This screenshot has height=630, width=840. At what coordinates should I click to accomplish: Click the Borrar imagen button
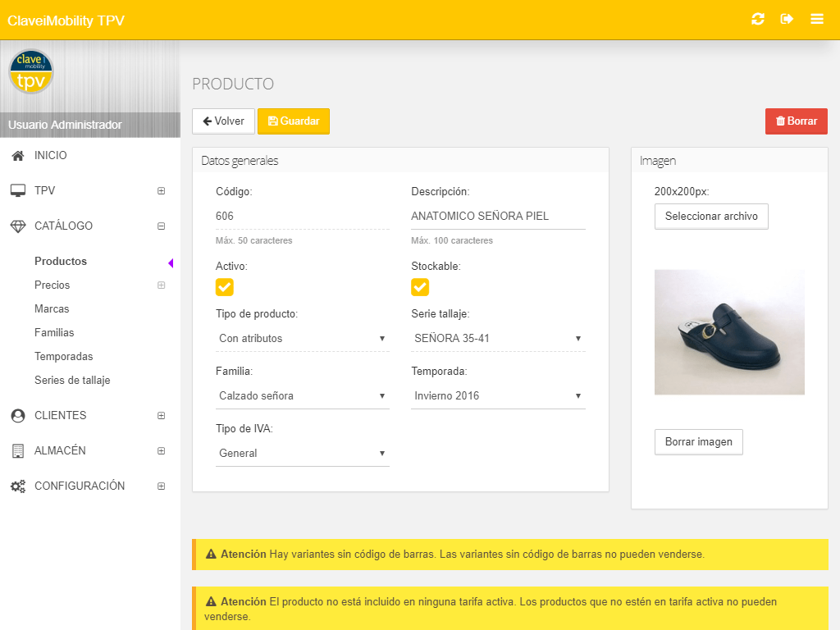[699, 442]
